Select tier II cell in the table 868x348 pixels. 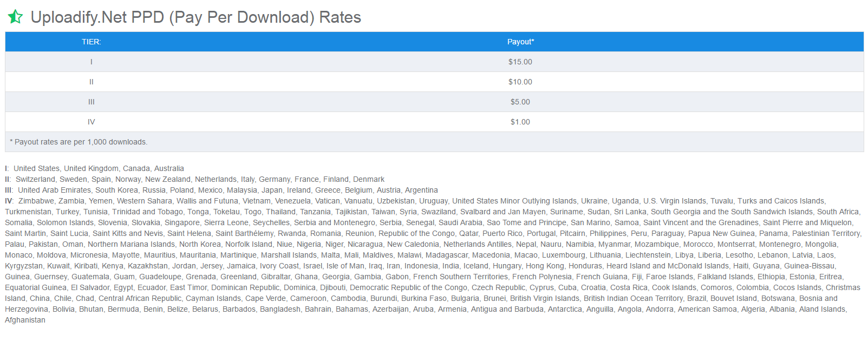tap(91, 82)
